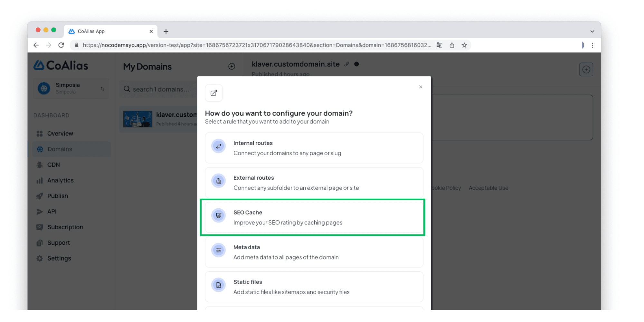Close the domain configuration dialog

[x=421, y=87]
